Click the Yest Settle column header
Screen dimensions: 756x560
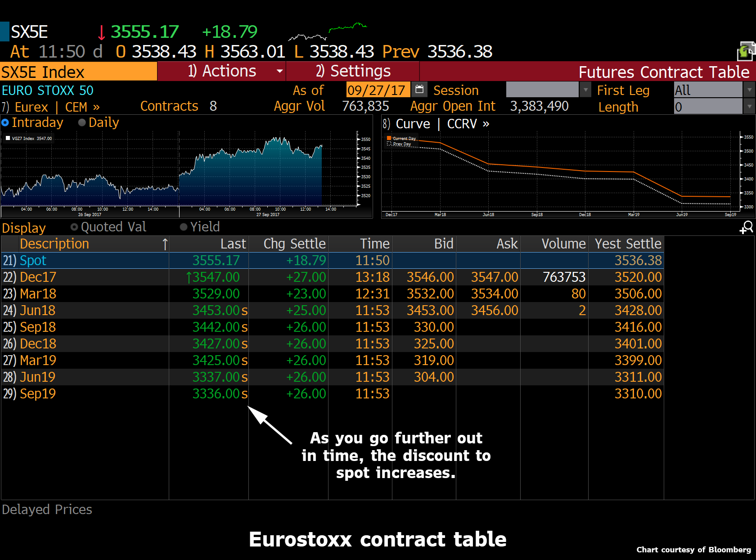click(x=626, y=244)
